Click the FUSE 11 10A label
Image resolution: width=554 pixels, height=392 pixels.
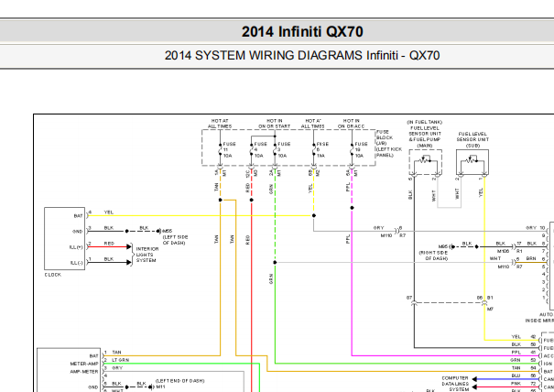tap(229, 149)
